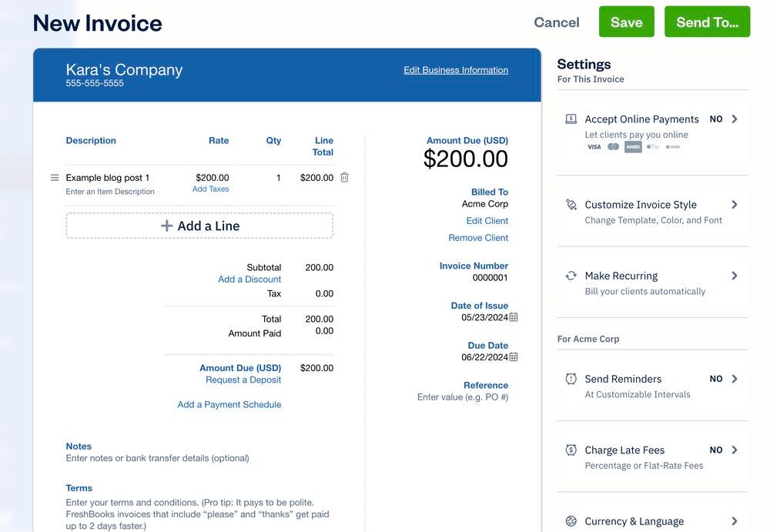Expand the Currency & Language settings
770x532 pixels.
pyautogui.click(x=733, y=520)
